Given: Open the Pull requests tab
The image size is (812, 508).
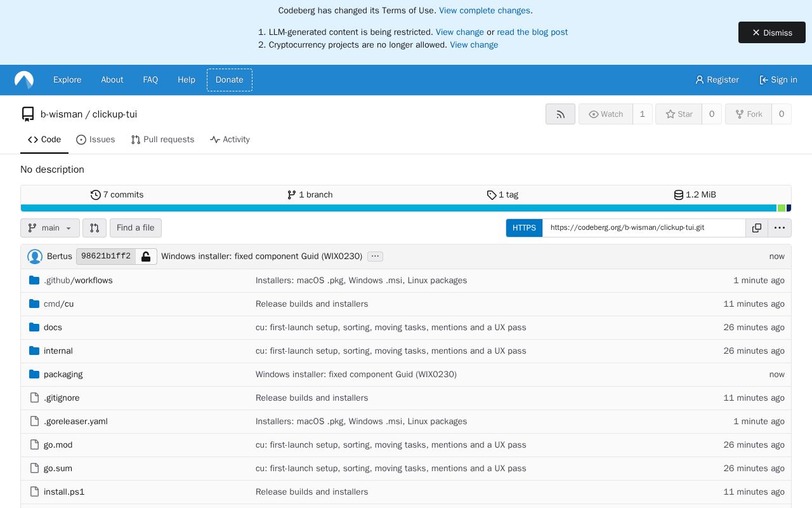Looking at the screenshot, I should [162, 140].
